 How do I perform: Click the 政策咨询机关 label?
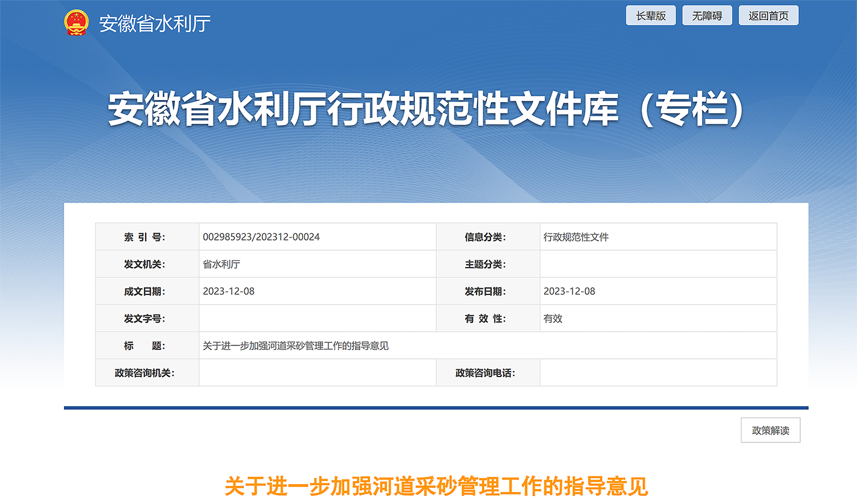pyautogui.click(x=145, y=373)
